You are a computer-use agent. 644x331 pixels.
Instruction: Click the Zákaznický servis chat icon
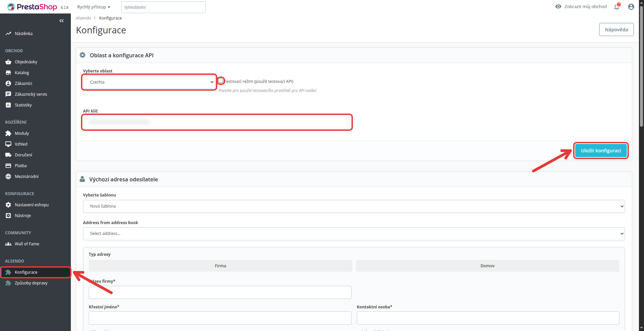click(x=8, y=94)
